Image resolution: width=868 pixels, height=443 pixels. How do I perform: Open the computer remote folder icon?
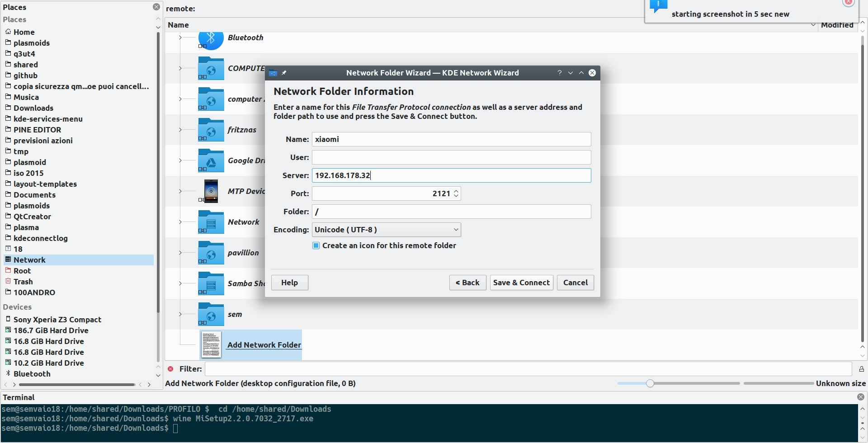pyautogui.click(x=211, y=99)
